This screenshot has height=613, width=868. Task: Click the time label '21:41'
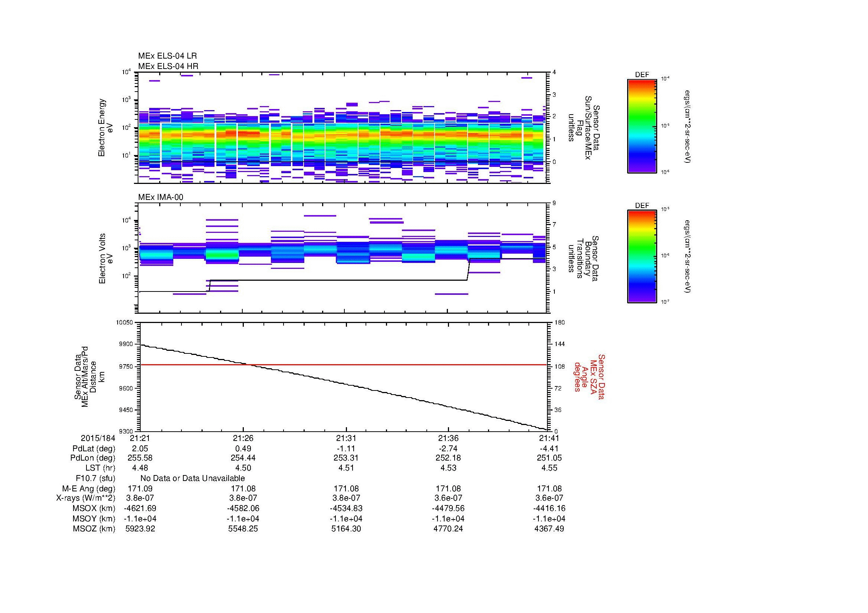[x=549, y=438]
